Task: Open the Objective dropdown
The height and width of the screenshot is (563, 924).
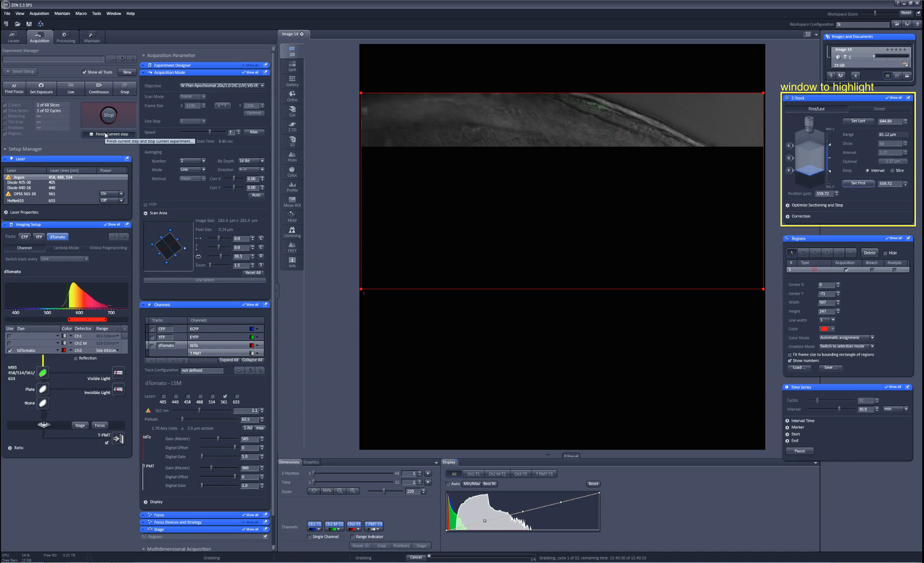Action: 221,86
